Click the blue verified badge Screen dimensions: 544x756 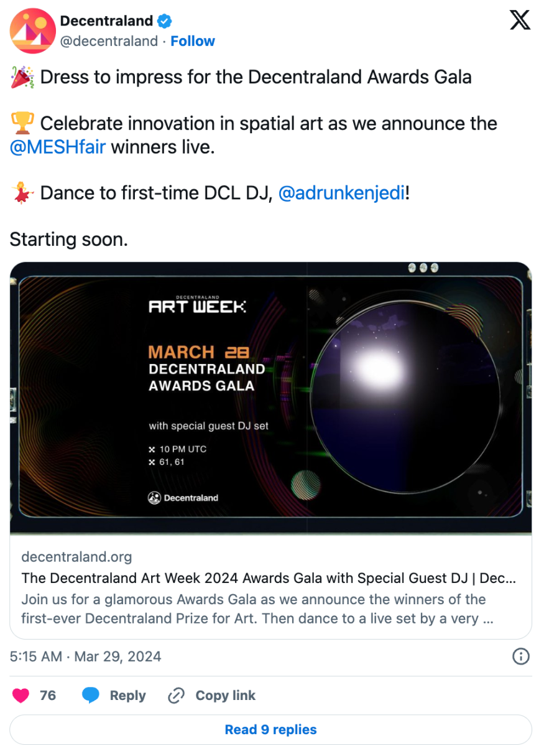point(164,21)
